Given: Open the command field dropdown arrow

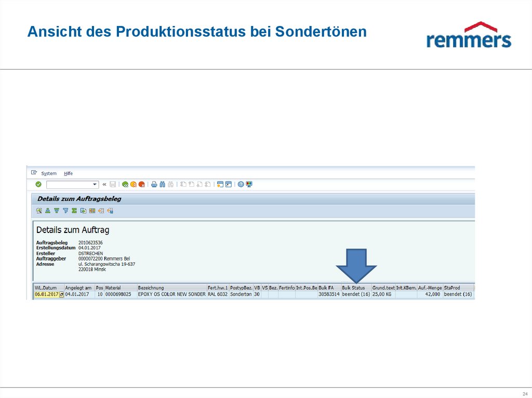Looking at the screenshot, I should click(95, 185).
